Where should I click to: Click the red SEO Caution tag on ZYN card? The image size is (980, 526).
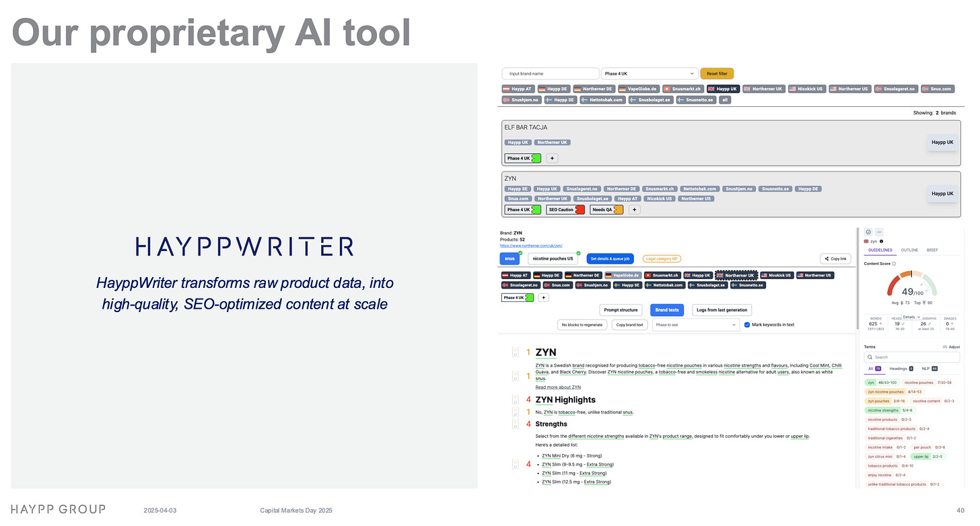pyautogui.click(x=565, y=209)
